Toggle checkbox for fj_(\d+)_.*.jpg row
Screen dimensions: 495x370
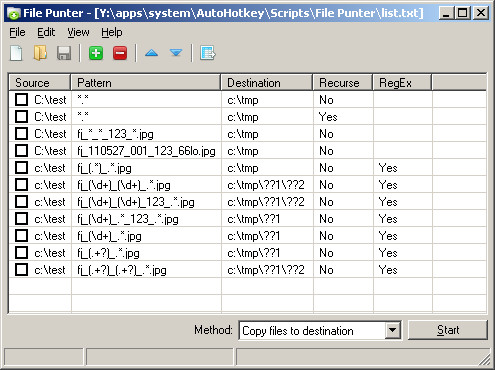[x=22, y=236]
